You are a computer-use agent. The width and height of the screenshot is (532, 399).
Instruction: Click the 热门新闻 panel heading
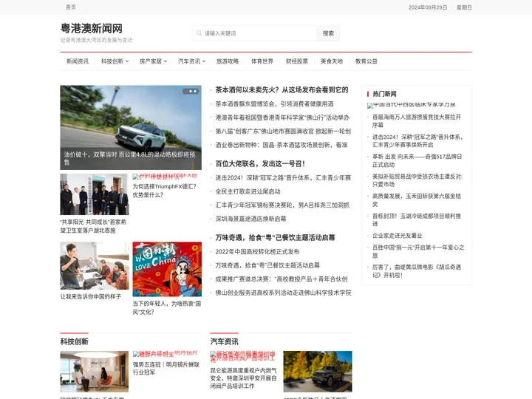pyautogui.click(x=384, y=94)
